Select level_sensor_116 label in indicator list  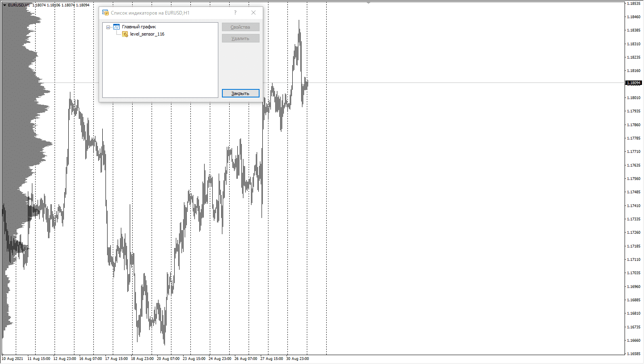(x=147, y=34)
